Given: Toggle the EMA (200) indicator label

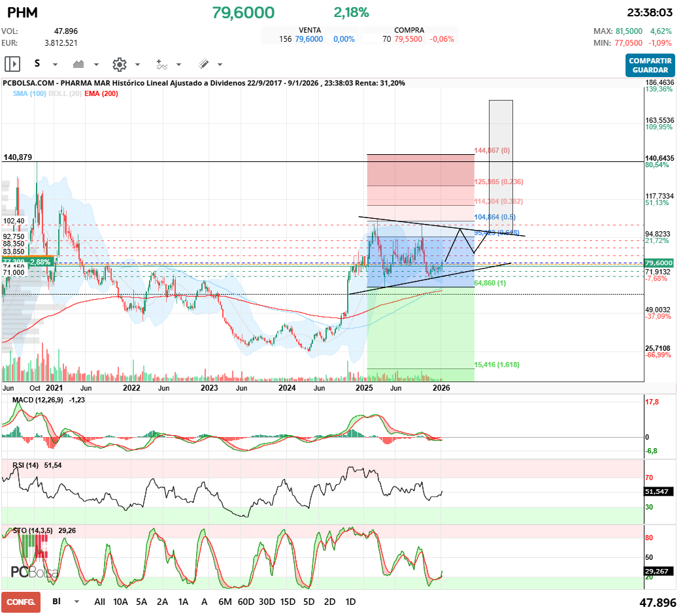Looking at the screenshot, I should pyautogui.click(x=101, y=94).
